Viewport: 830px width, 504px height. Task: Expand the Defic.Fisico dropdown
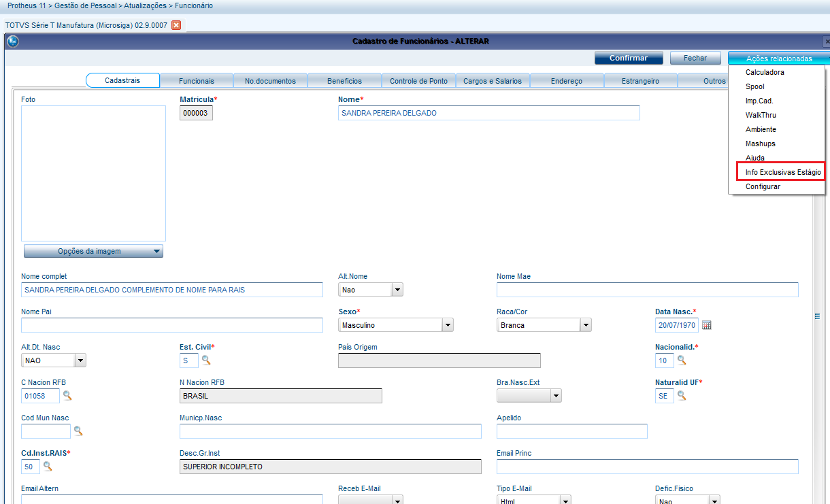coord(714,500)
